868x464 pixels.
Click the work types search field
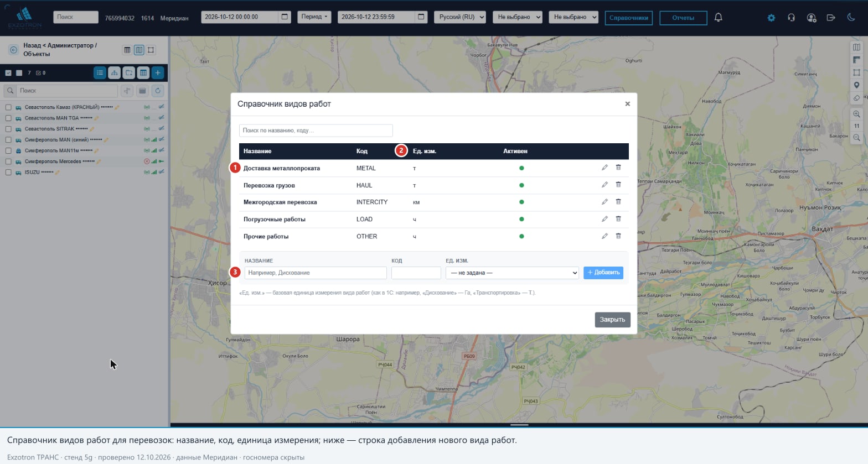point(316,131)
